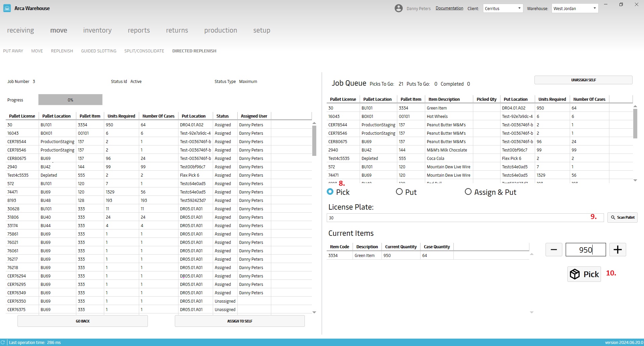The width and height of the screenshot is (644, 346).
Task: Select the Put radio button
Action: pos(399,191)
